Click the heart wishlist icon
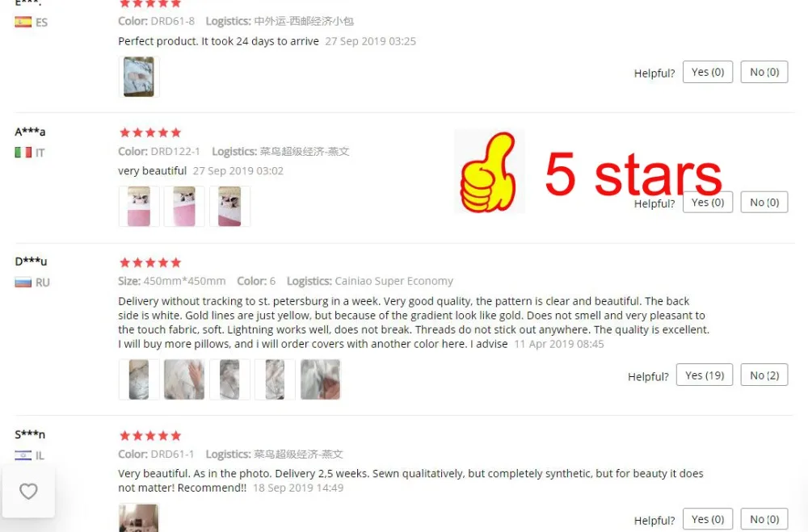 pos(28,491)
